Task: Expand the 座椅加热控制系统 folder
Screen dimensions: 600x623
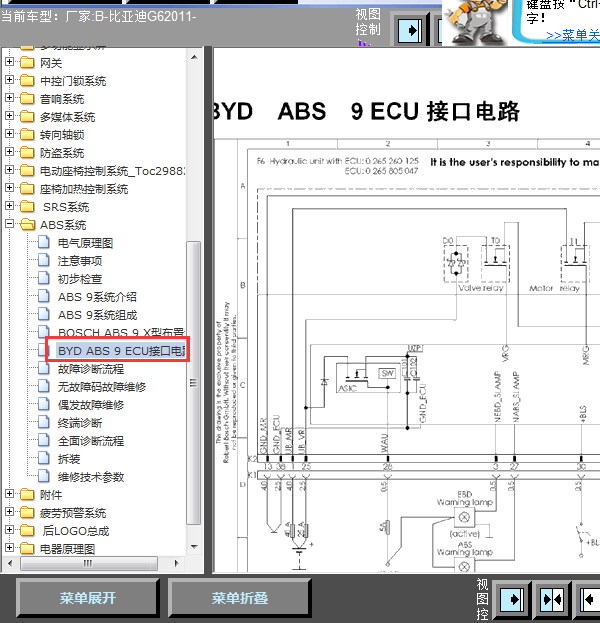Action: [10, 188]
